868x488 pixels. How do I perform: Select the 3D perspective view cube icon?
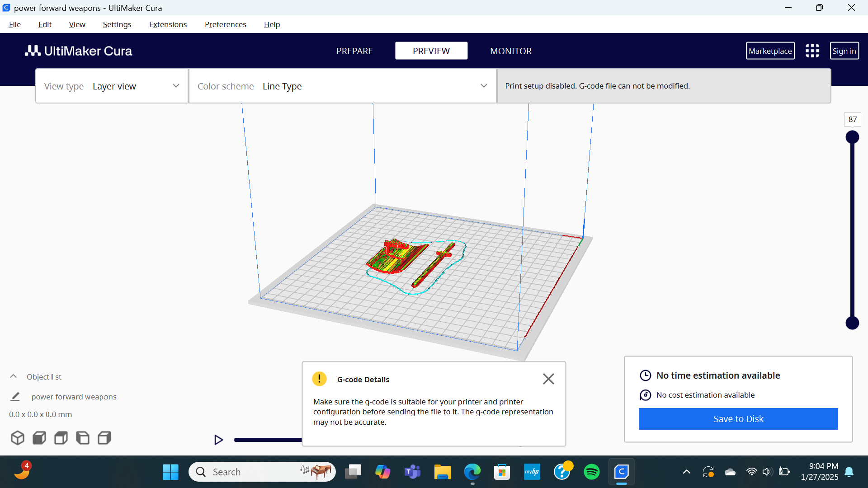(18, 438)
